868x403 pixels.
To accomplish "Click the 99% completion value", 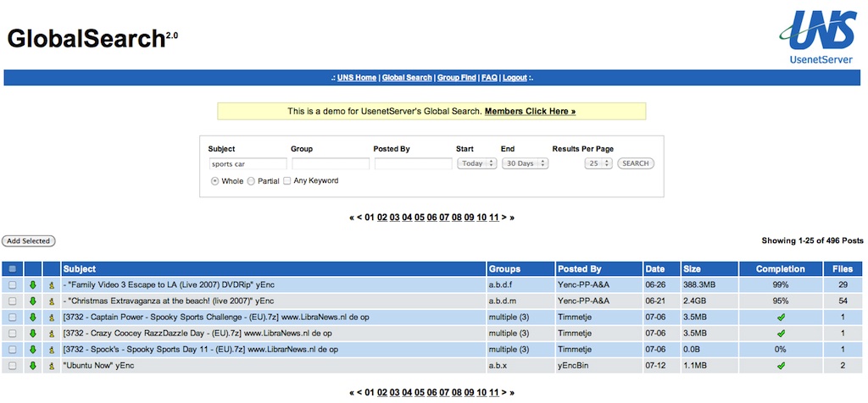I will [x=781, y=285].
